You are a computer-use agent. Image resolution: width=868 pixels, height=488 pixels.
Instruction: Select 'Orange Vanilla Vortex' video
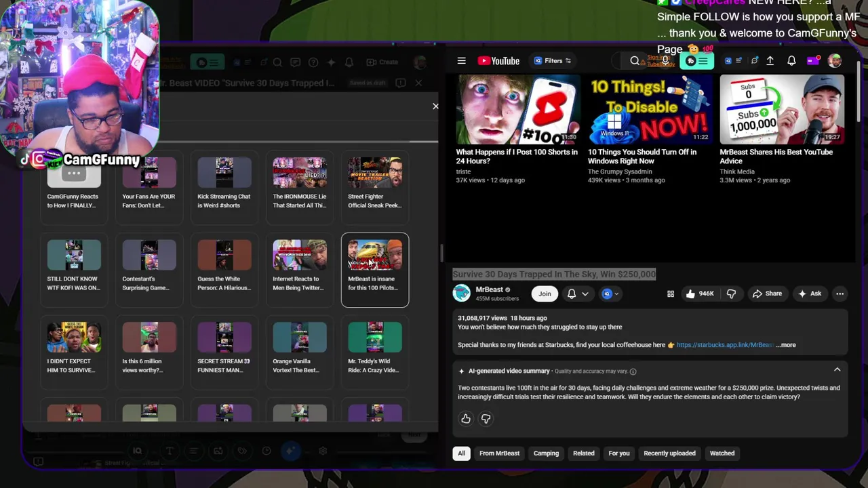point(300,352)
